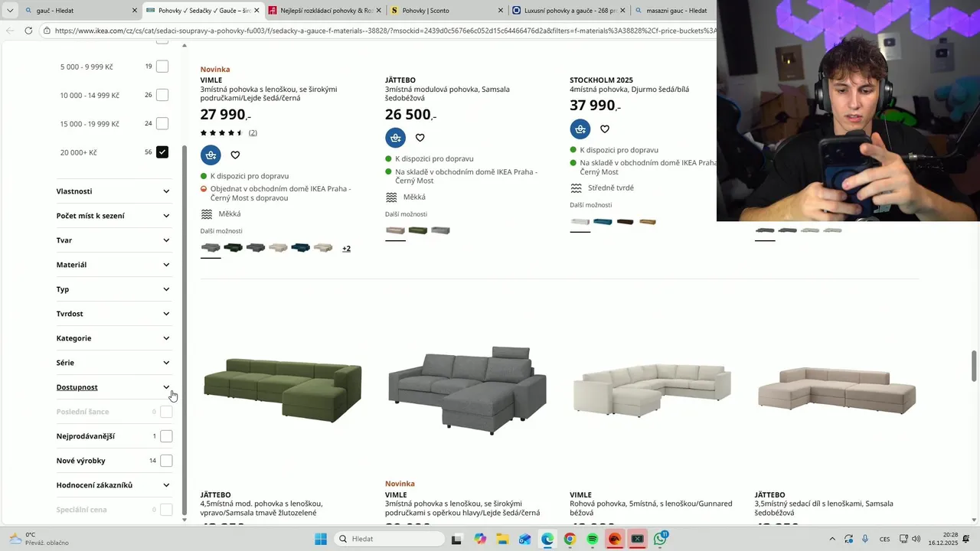Viewport: 980px width, 551px height.
Task: Open Outlook from the taskbar
Action: [524, 539]
